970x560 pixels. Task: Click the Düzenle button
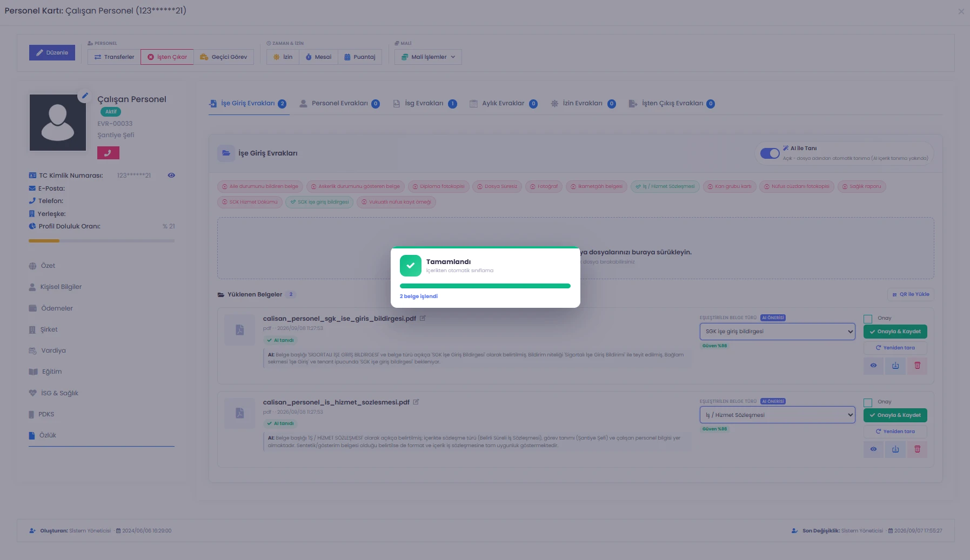[52, 53]
